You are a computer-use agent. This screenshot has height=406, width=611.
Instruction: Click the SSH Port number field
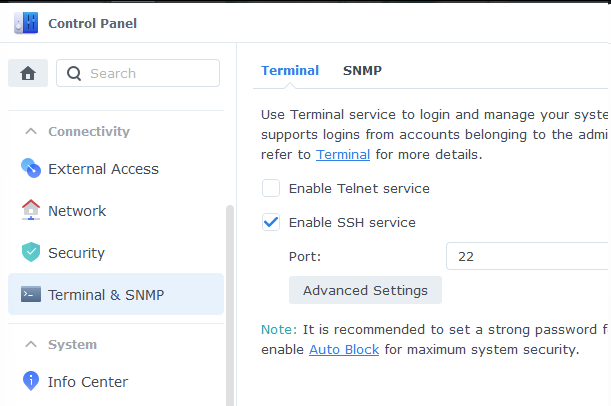(527, 256)
